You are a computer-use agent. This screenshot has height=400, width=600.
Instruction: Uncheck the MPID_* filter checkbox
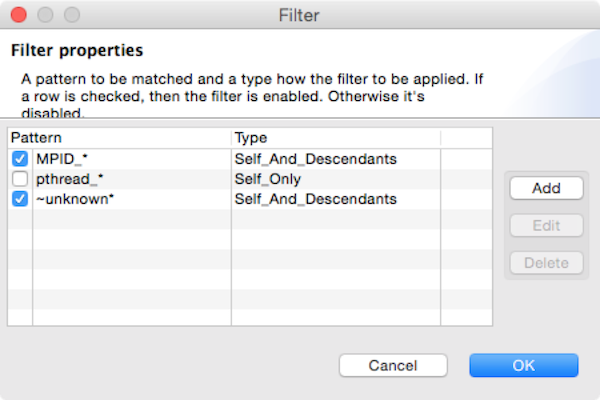point(20,159)
